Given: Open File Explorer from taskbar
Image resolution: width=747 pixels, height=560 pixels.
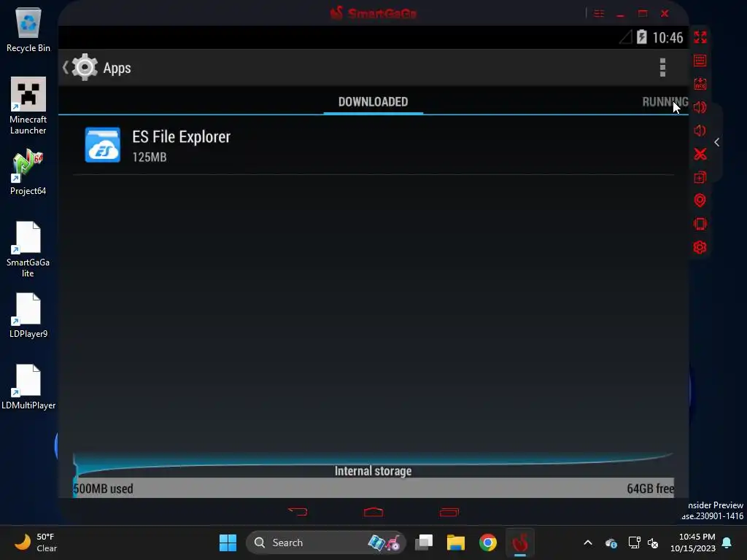Looking at the screenshot, I should click(x=455, y=542).
